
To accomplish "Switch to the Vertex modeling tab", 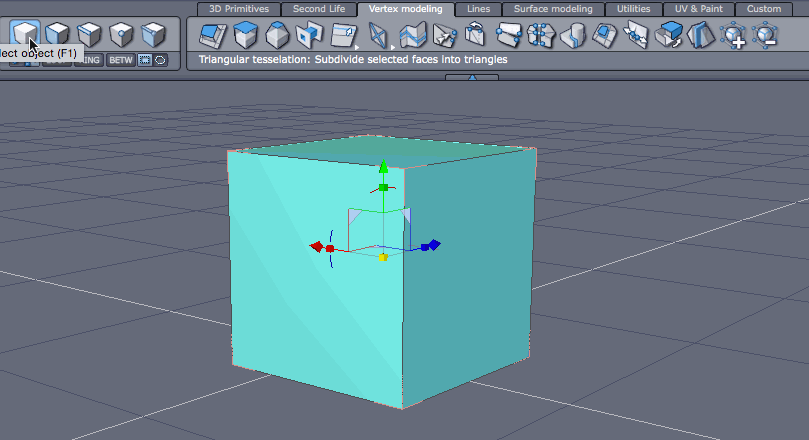I will click(406, 9).
